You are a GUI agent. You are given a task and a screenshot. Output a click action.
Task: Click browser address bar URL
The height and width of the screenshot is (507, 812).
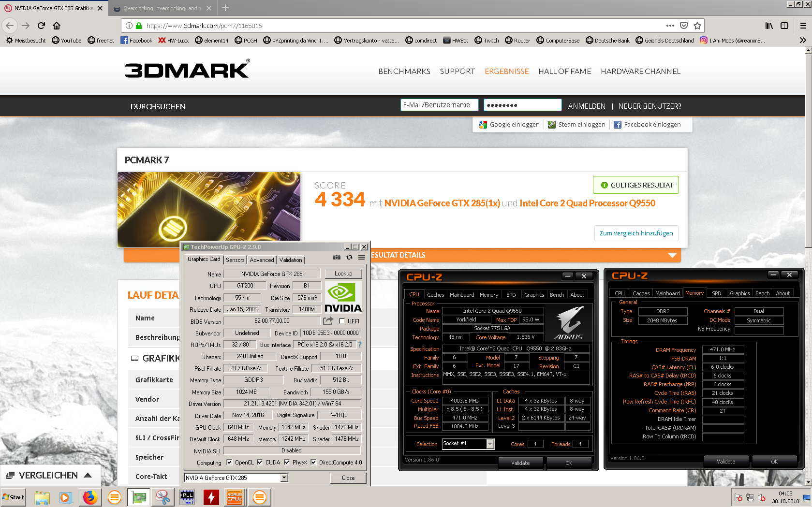coord(203,26)
